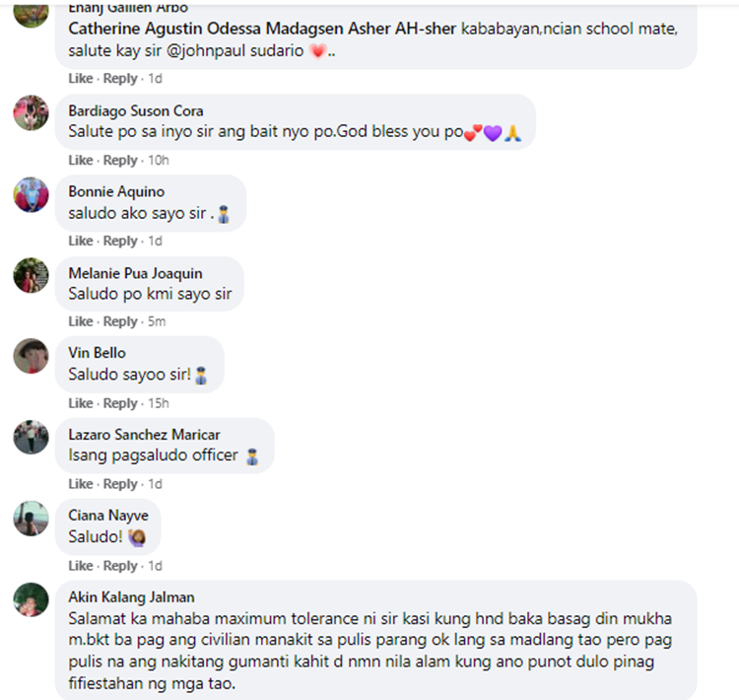
Task: Reply to the comment mentioning johnpaul sudario
Action: click(120, 78)
